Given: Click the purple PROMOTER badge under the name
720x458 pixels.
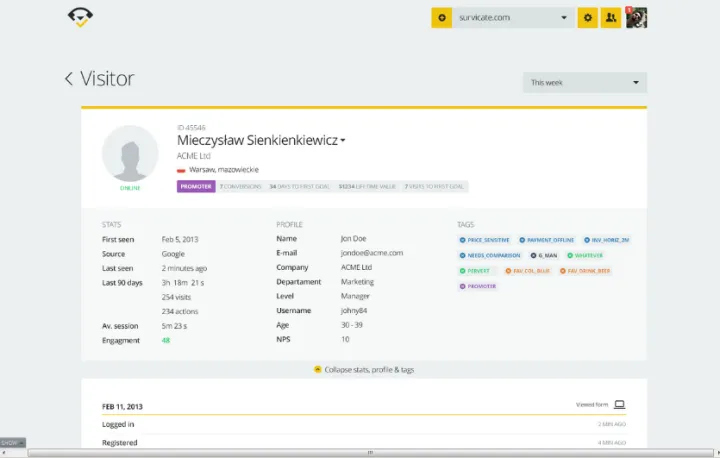Looking at the screenshot, I should pyautogui.click(x=195, y=186).
